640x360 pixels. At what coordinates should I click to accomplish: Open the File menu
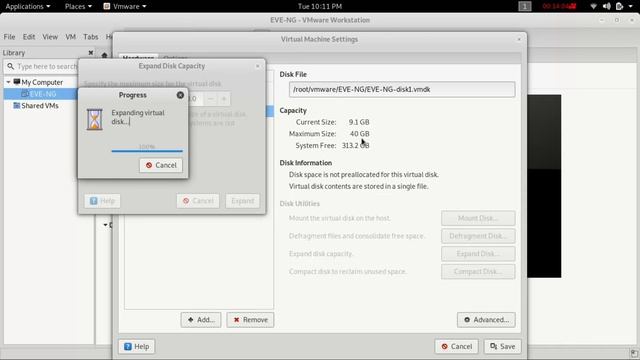9,37
